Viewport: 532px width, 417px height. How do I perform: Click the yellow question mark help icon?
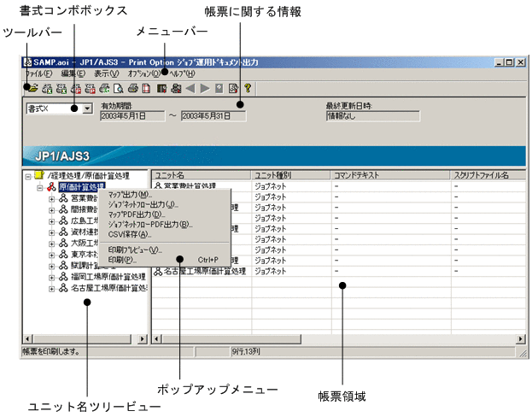pos(248,88)
